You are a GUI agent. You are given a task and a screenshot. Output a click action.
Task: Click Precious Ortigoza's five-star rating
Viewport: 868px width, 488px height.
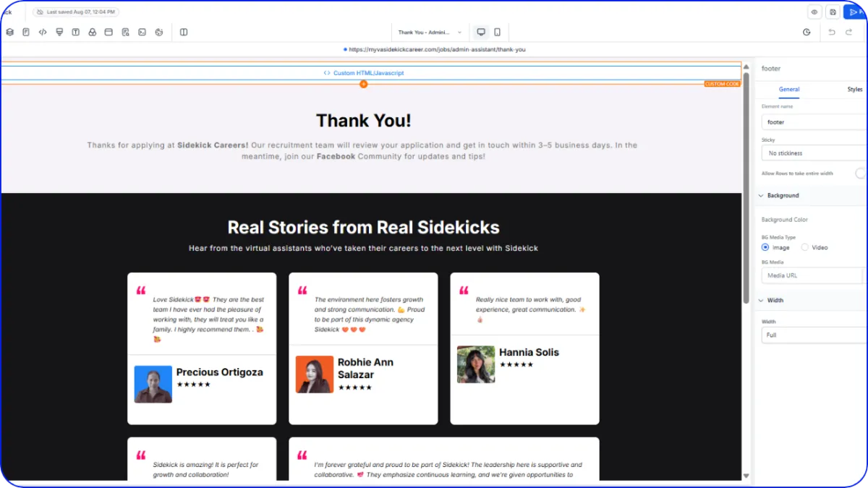click(x=194, y=384)
